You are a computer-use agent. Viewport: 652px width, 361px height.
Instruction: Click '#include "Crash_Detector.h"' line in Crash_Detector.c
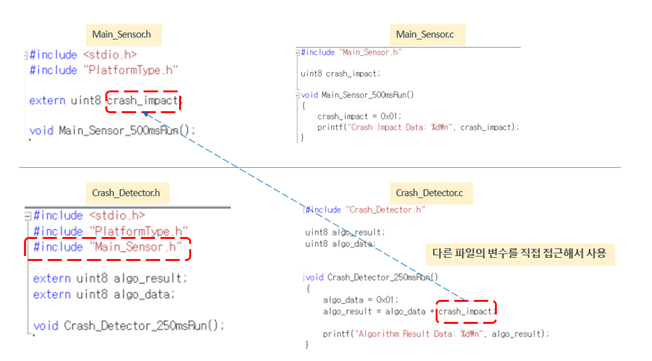[365, 210]
